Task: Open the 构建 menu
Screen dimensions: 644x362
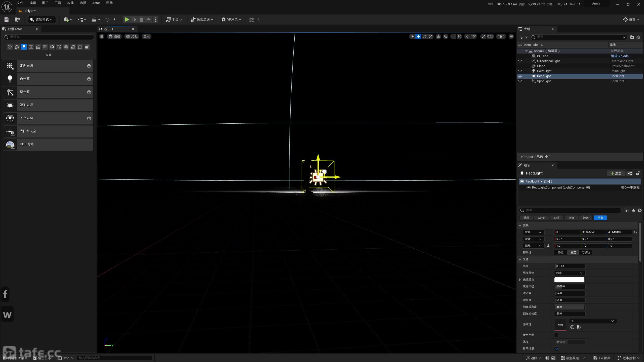Action: pos(70,3)
